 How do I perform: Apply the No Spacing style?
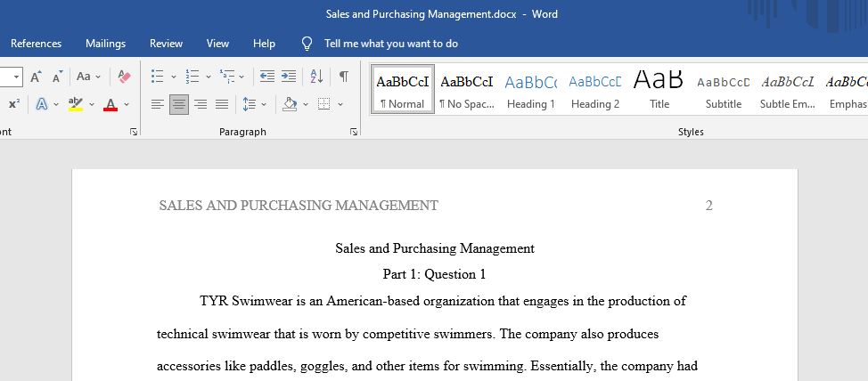(x=467, y=89)
